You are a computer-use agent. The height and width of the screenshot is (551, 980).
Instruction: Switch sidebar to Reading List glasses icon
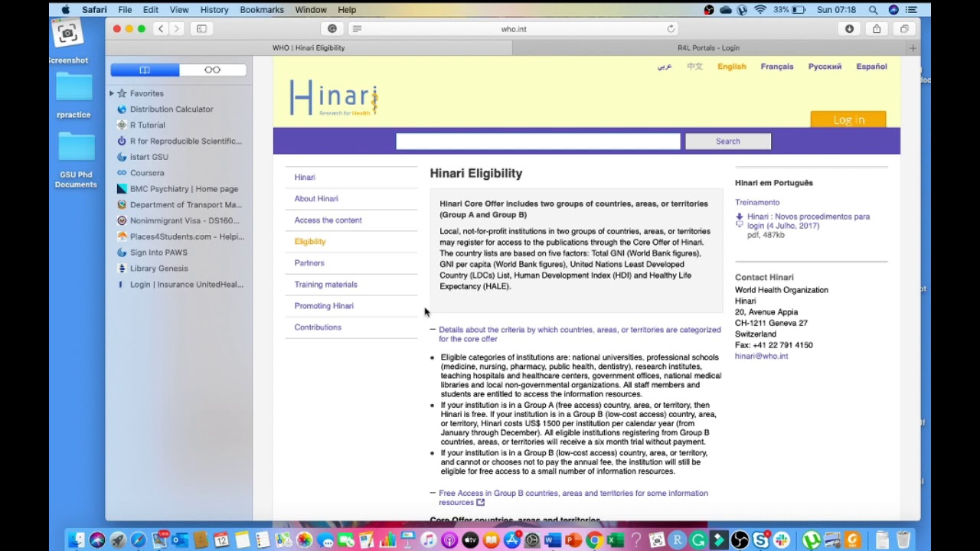tap(212, 70)
